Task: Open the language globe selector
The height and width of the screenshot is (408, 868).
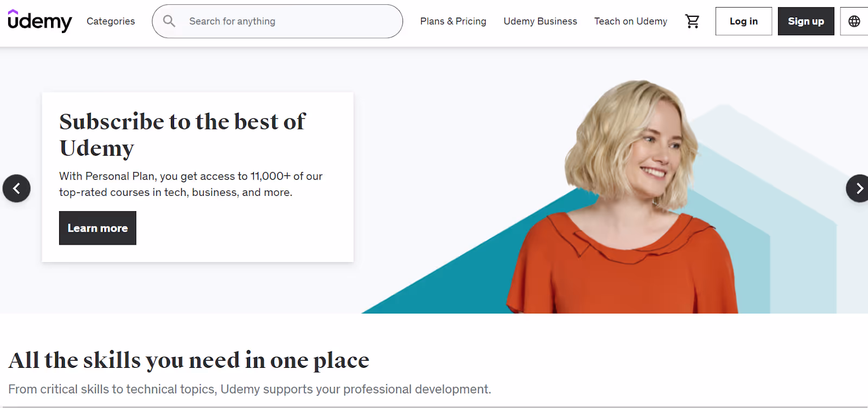Action: 854,21
